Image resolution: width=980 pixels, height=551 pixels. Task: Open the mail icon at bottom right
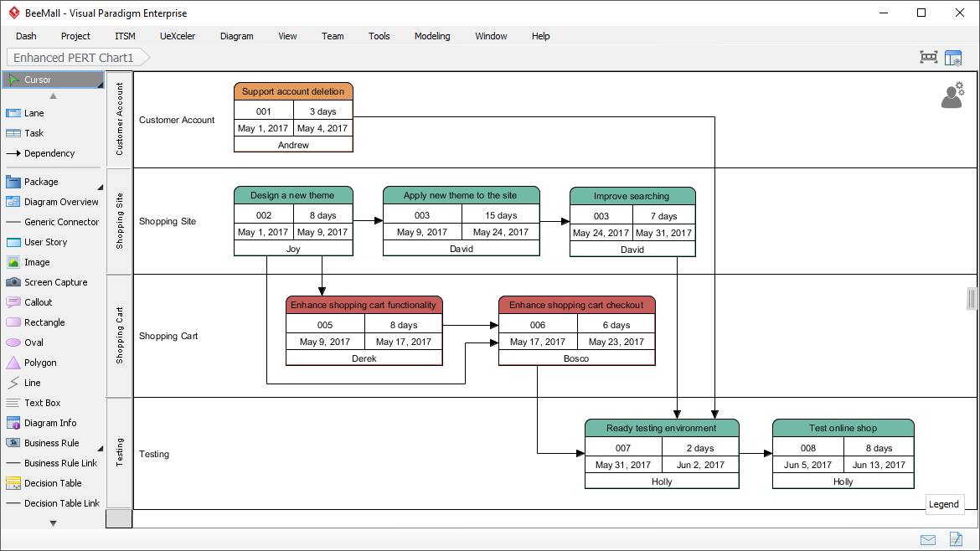click(x=927, y=540)
